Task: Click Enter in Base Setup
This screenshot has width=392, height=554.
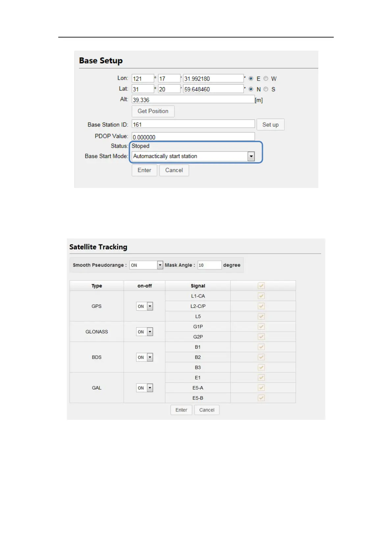Action: [x=144, y=170]
